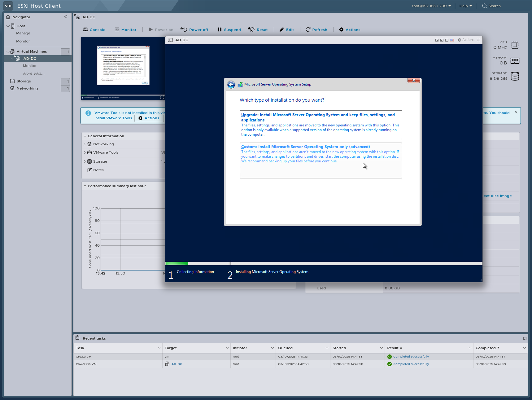The width and height of the screenshot is (532, 400).
Task: Maximize the console to fullscreen
Action: tap(447, 40)
